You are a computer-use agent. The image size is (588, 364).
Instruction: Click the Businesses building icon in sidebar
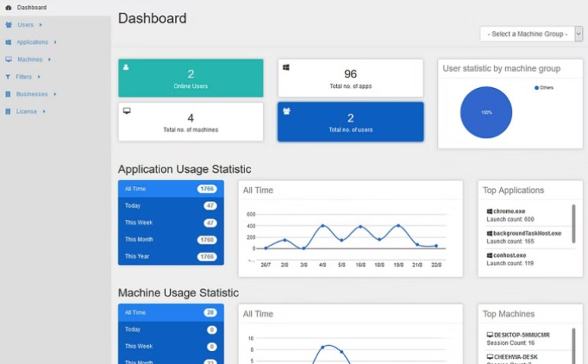8,94
